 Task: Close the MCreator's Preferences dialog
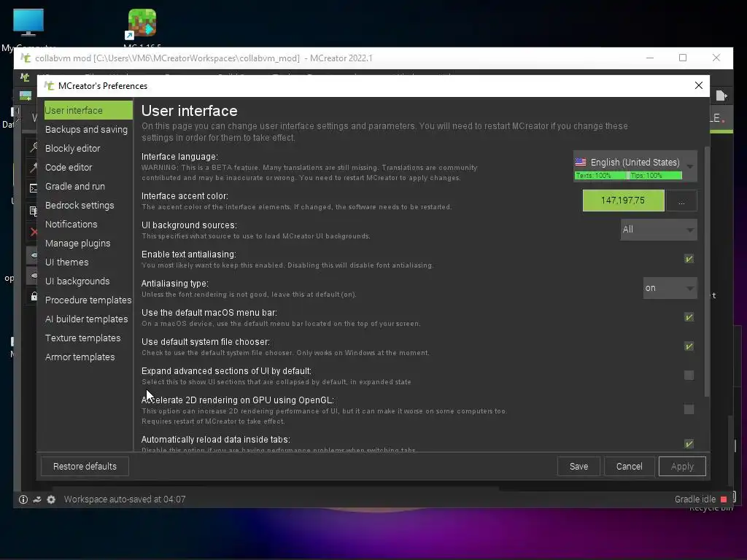coord(698,85)
